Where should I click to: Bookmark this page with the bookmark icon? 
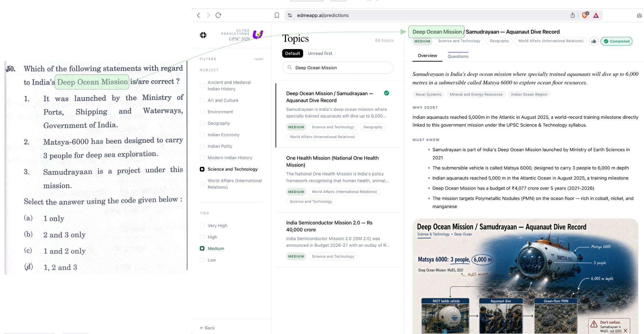[x=277, y=15]
